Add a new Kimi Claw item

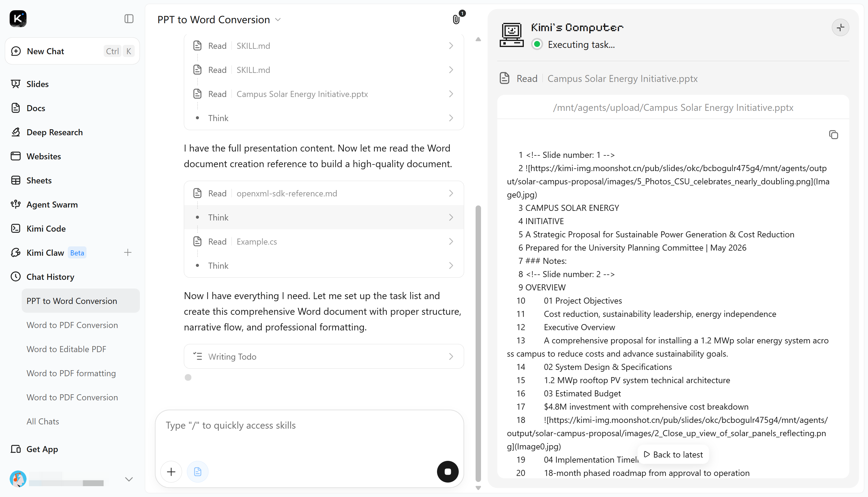(x=128, y=253)
